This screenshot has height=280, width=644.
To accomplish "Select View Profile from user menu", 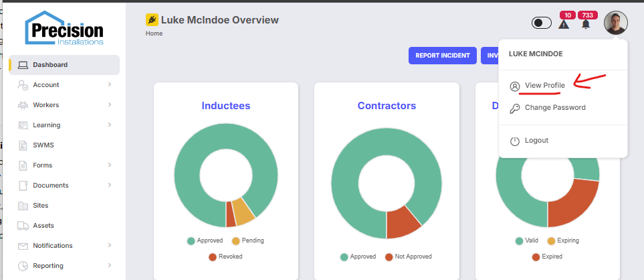I will (544, 86).
